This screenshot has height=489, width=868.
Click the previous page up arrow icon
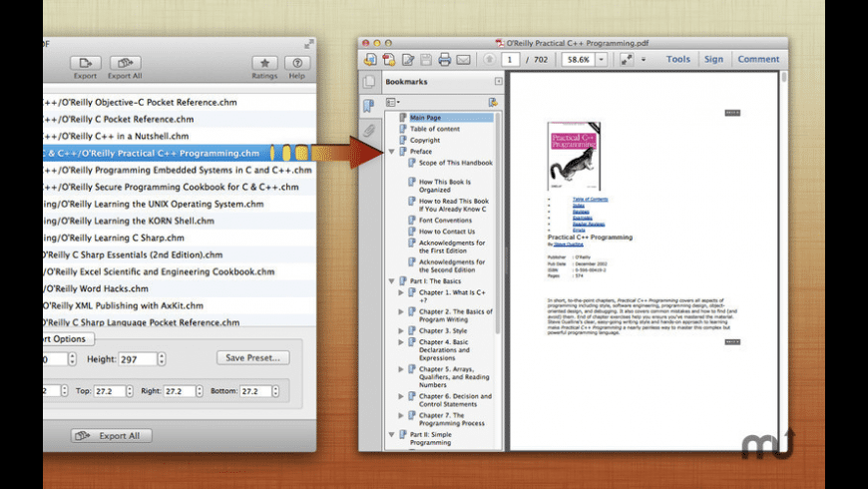[x=489, y=59]
